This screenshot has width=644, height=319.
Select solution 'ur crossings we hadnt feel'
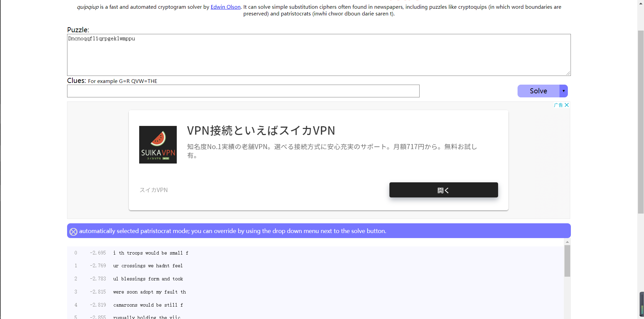[148, 266]
